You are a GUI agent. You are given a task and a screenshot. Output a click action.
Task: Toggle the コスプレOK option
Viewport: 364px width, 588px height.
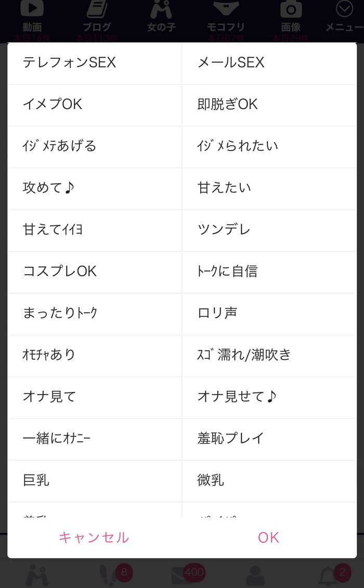pos(95,271)
